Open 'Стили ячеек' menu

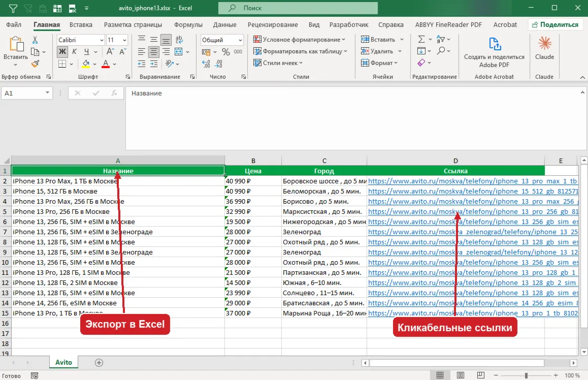point(278,63)
